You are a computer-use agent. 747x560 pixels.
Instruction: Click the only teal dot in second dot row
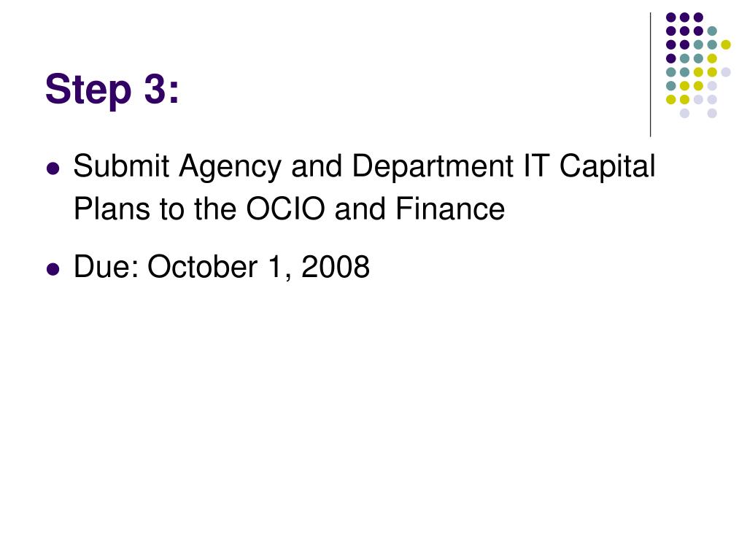pyautogui.click(x=712, y=31)
